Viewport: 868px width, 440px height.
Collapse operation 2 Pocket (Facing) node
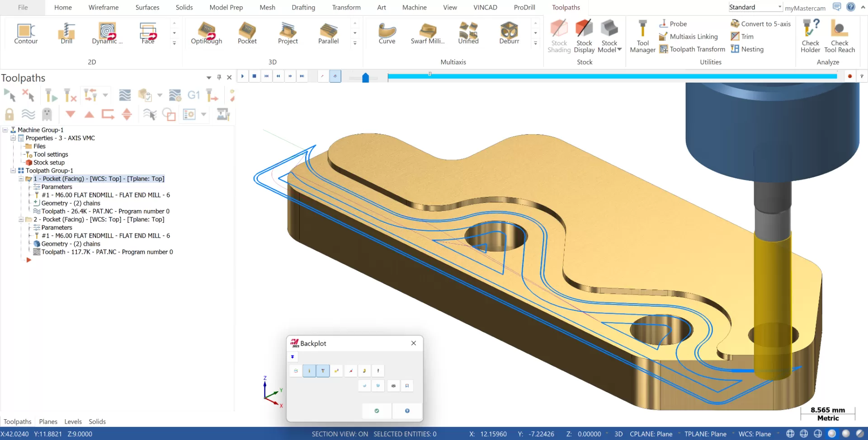click(21, 220)
